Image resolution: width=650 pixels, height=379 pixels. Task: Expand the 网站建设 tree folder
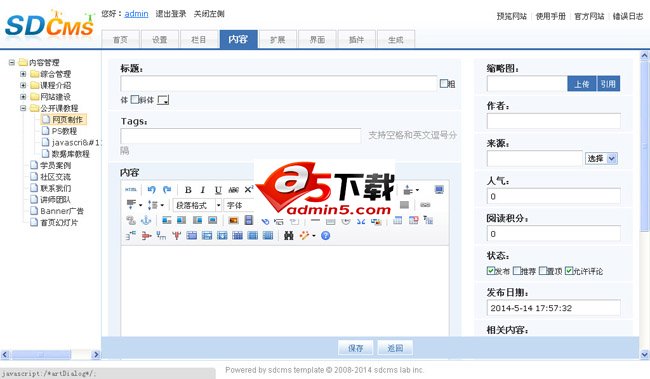click(x=23, y=97)
